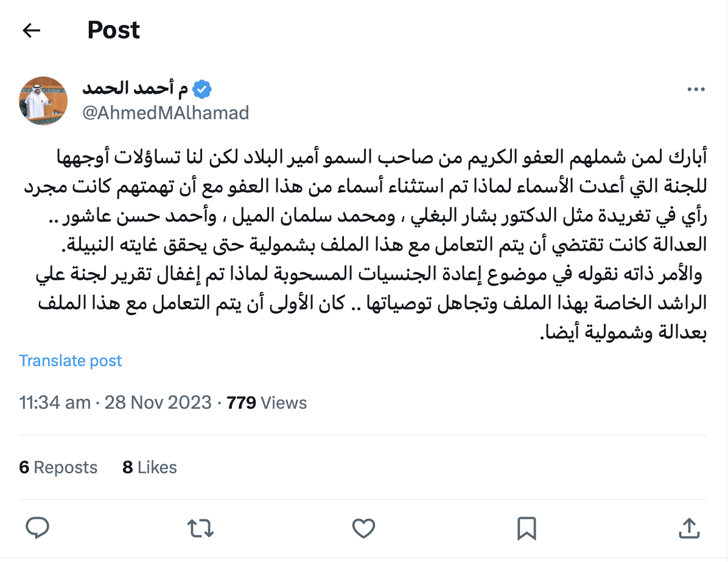This screenshot has width=728, height=562.
Task: Go back using the left arrow
Action: [x=31, y=30]
